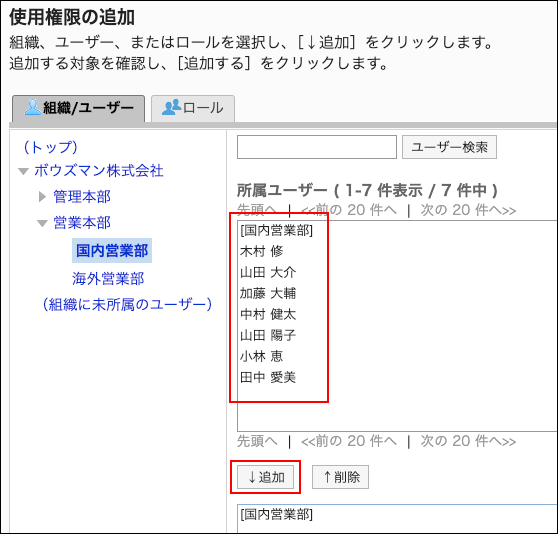The width and height of the screenshot is (558, 534).
Task: Click the user icon on 組織/ユーザー tab
Action: [32, 107]
